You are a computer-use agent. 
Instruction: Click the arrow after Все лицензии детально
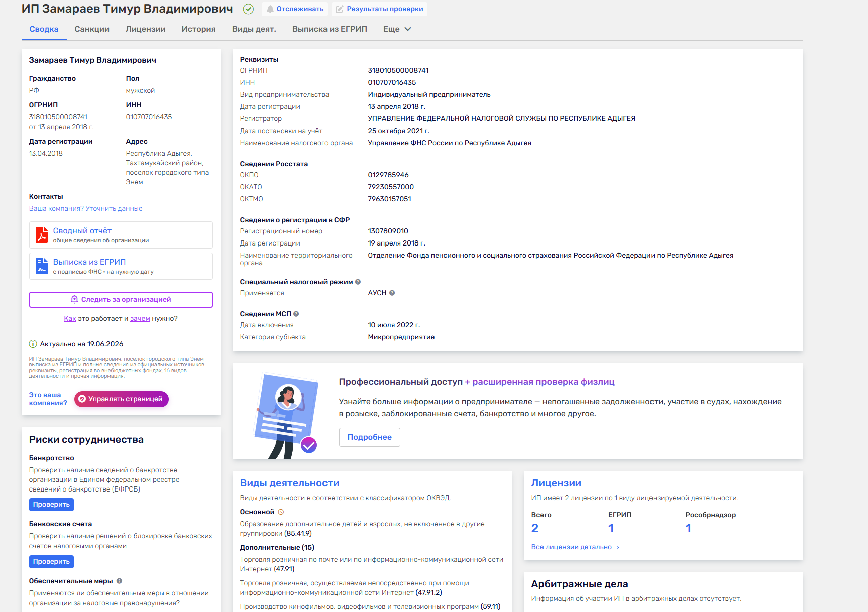point(618,547)
